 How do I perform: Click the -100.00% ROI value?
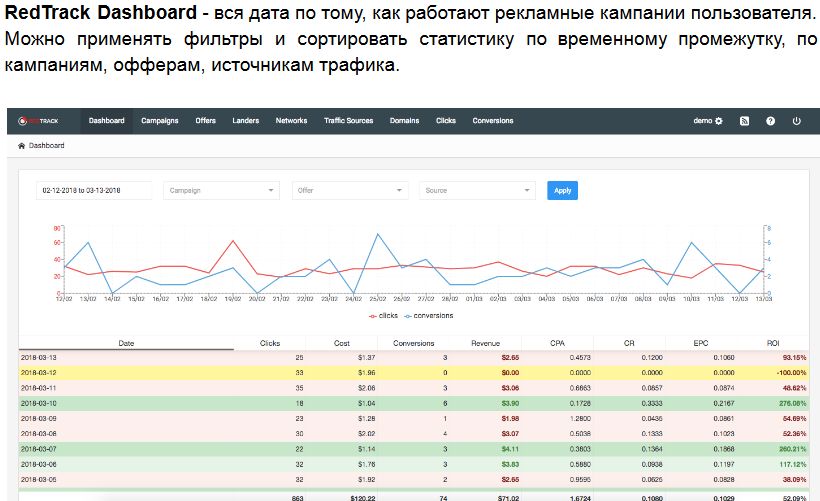(x=791, y=373)
